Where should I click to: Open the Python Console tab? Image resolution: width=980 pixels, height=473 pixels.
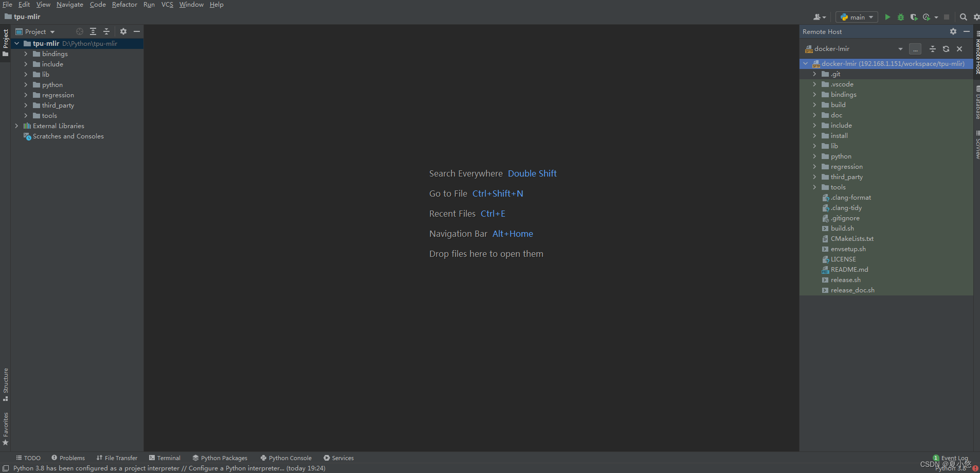(x=286, y=458)
